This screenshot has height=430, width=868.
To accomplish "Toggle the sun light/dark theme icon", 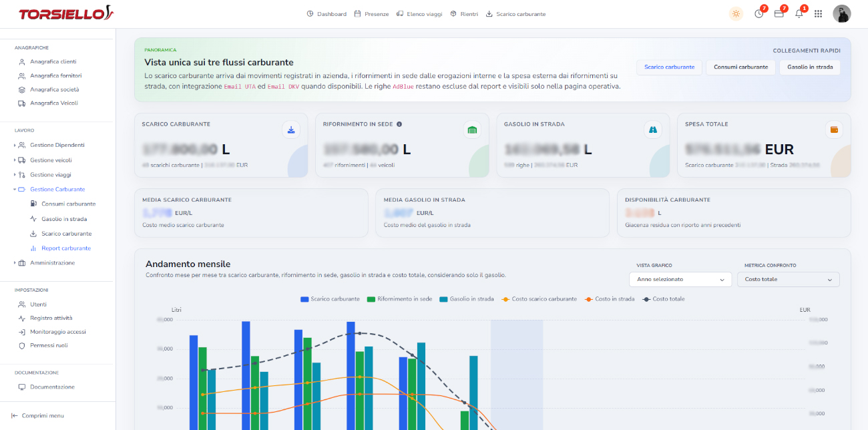I will click(736, 13).
